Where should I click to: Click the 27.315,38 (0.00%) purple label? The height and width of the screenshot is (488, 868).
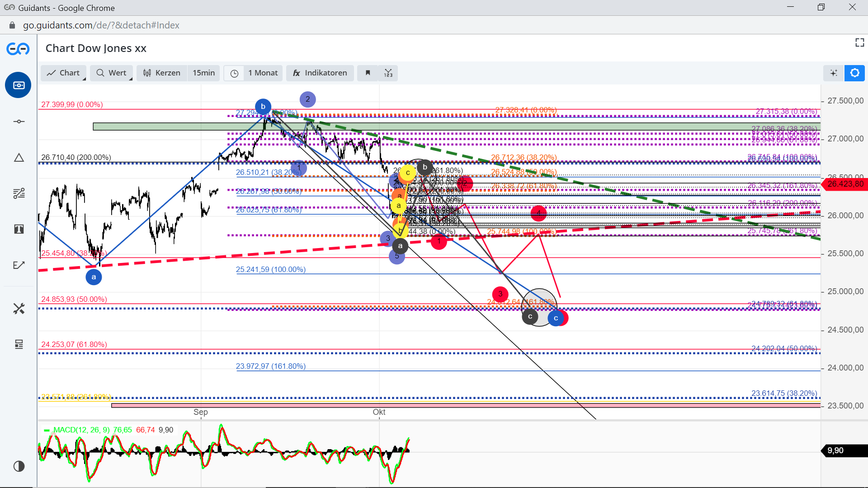[x=786, y=111]
